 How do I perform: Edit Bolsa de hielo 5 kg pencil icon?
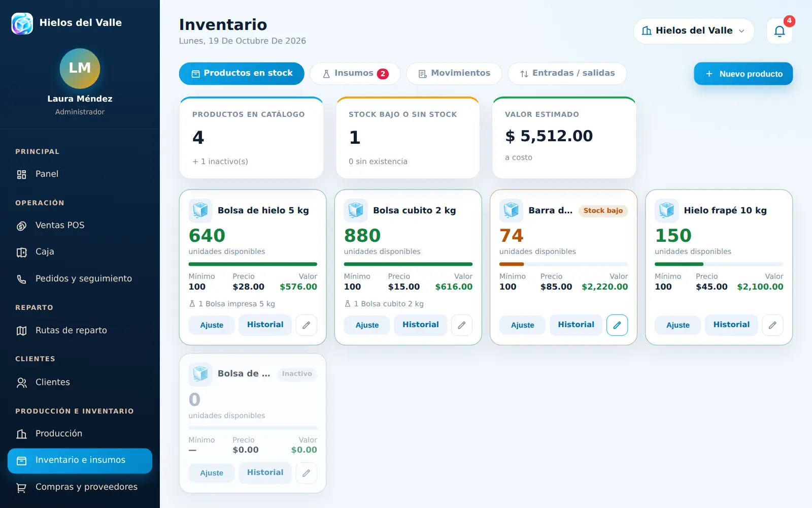click(x=307, y=325)
